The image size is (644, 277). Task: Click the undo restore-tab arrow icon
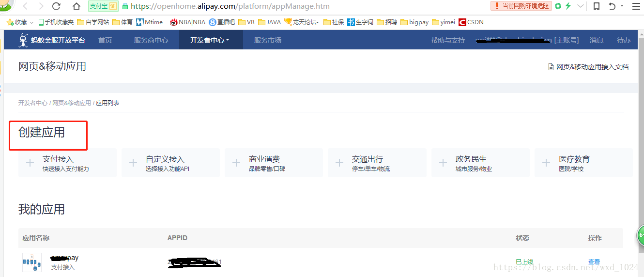coord(612,6)
